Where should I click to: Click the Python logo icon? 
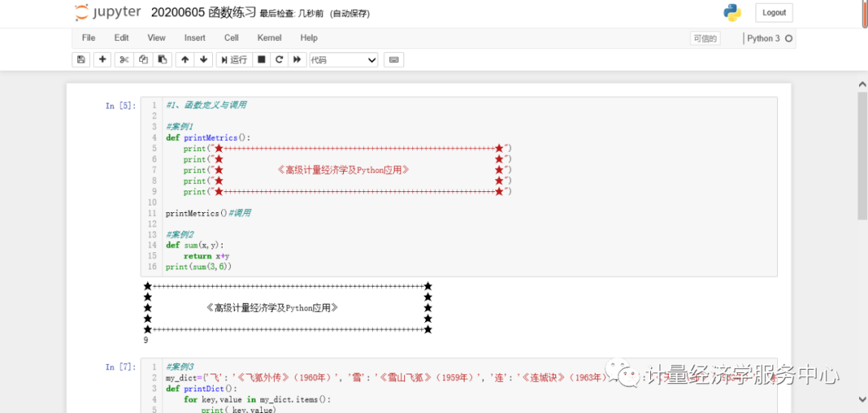click(732, 13)
